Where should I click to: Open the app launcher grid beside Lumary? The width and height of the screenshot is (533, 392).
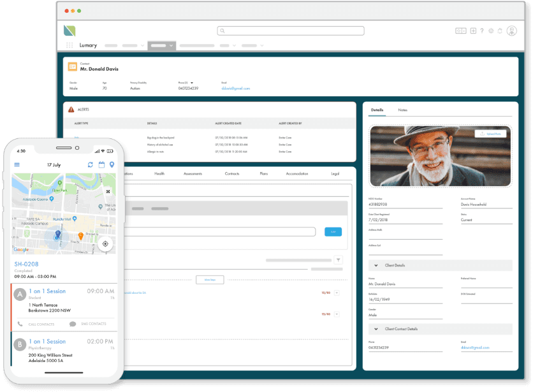69,45
